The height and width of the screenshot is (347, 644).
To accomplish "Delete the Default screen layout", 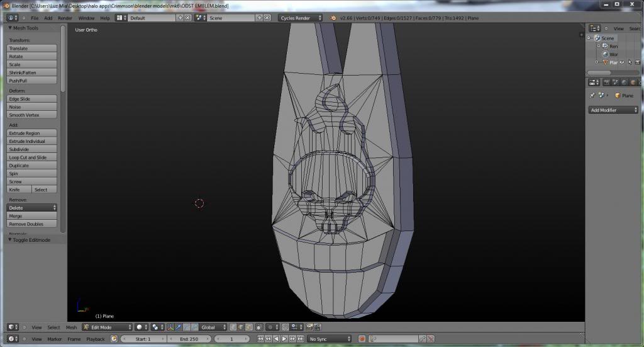I will pos(187,18).
